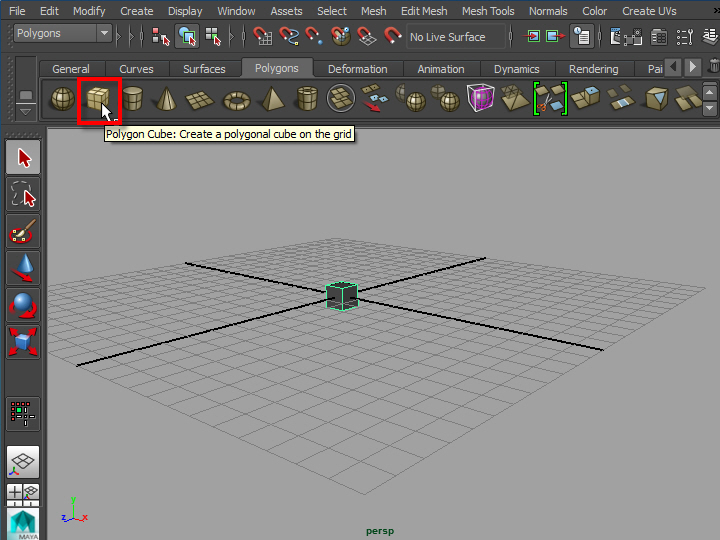Viewport: 720px width, 540px height.
Task: Click the Polygon Torus shelf icon
Action: coord(237,100)
